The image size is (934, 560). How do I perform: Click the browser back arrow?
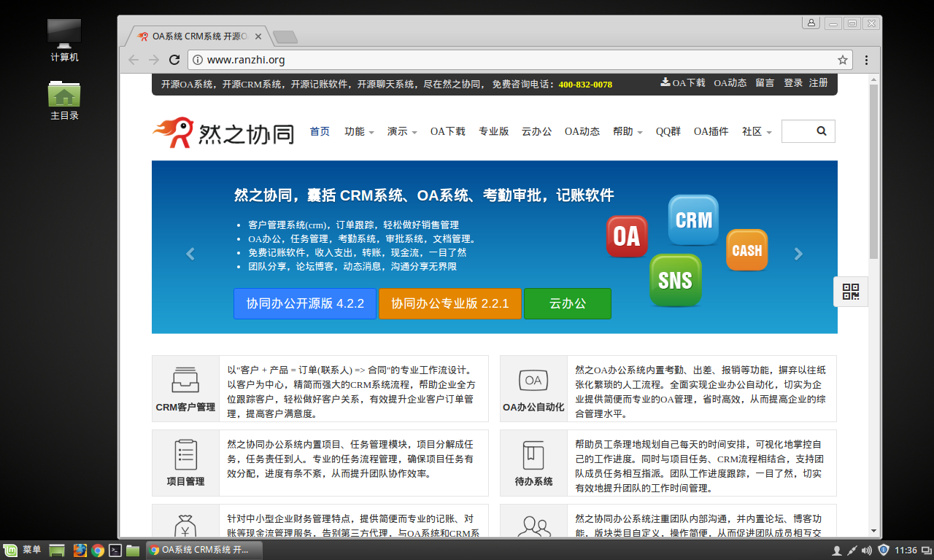134,60
